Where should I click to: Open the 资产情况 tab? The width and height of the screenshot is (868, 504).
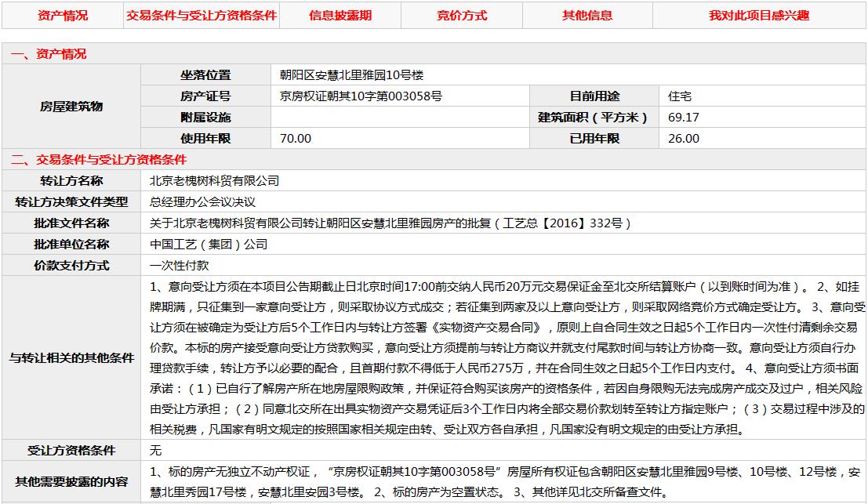point(63,16)
